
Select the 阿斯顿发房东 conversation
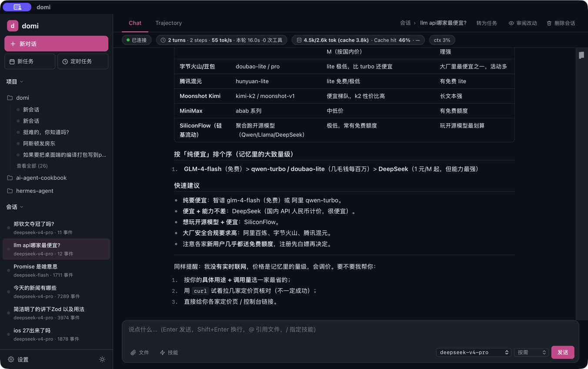click(x=39, y=144)
